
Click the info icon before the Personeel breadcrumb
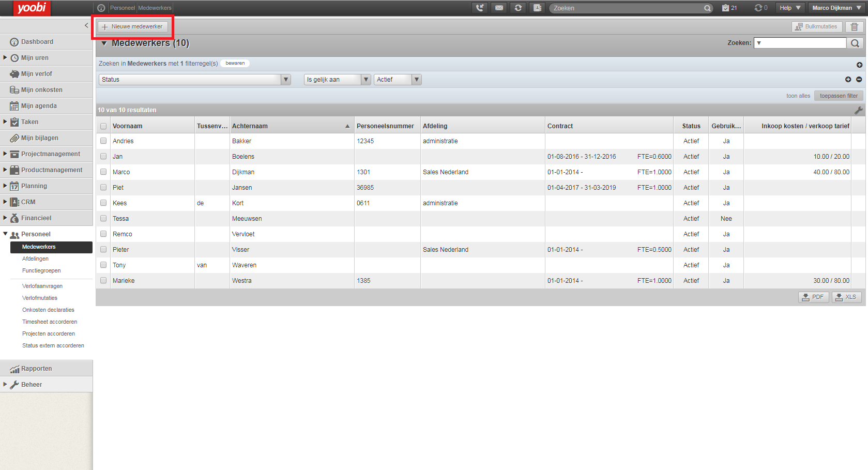coord(101,8)
